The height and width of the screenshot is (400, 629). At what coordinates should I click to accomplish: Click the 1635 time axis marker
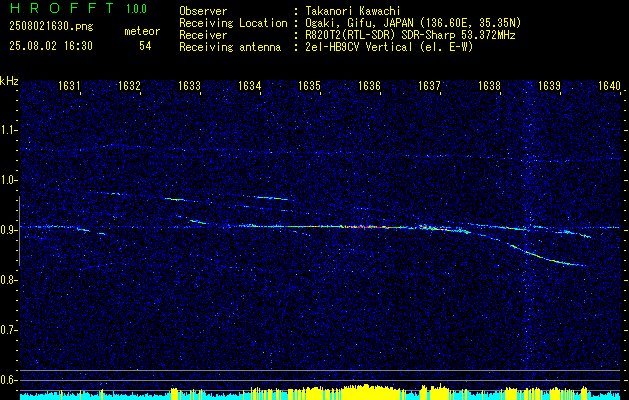coord(309,85)
